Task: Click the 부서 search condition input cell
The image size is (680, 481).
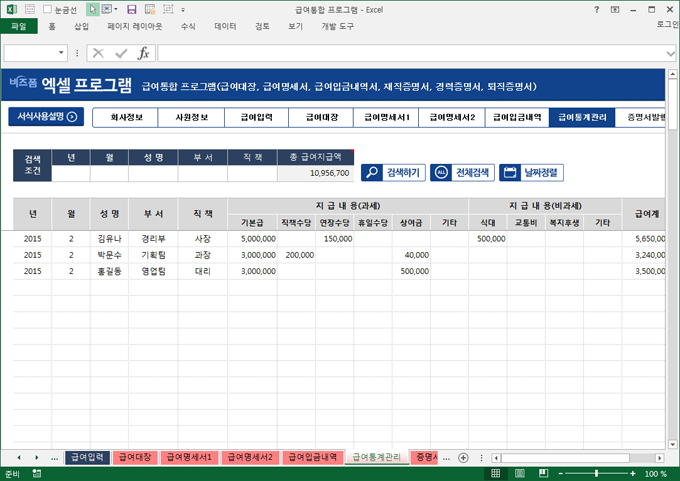Action: point(202,173)
